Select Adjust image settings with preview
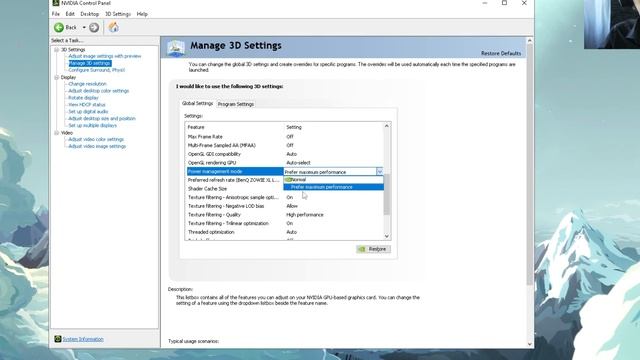This screenshot has height=360, width=640. (105, 56)
